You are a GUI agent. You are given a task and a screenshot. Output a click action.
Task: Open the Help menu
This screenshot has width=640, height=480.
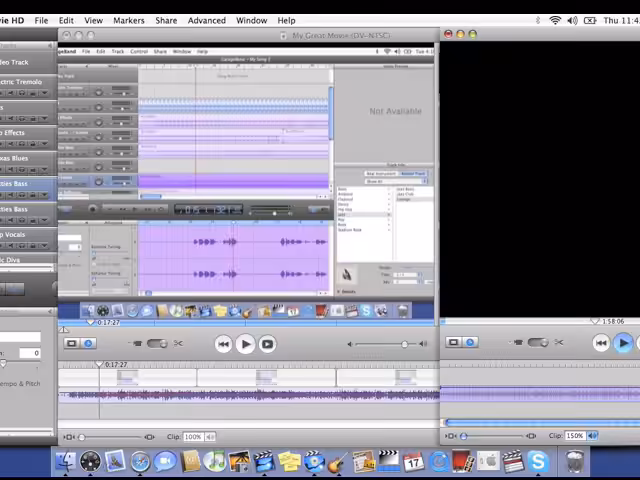(x=287, y=20)
